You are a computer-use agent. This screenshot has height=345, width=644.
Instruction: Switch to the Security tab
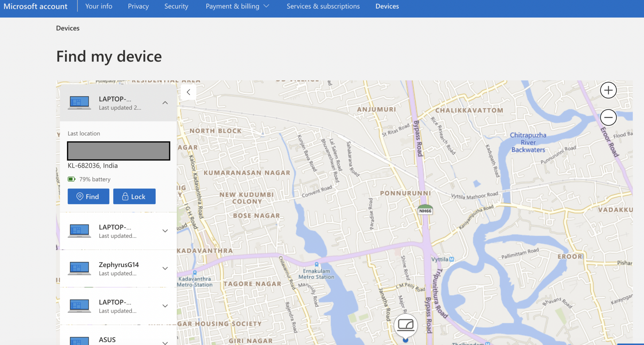pos(176,6)
